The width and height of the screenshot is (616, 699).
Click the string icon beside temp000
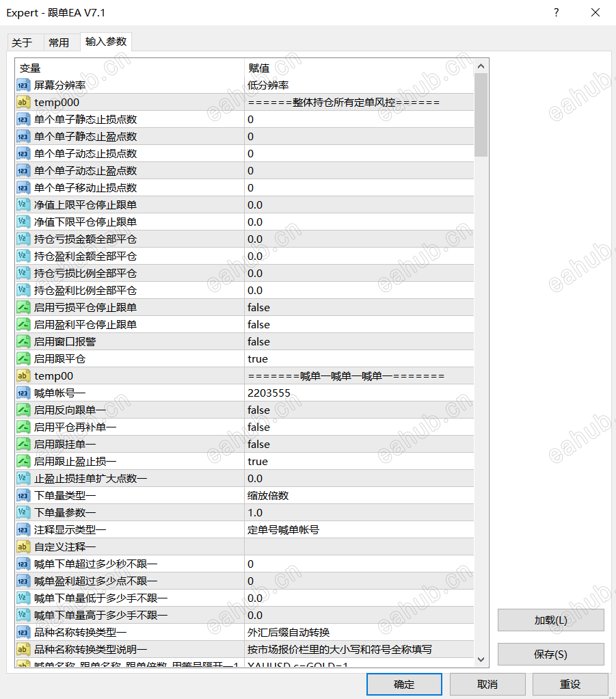pyautogui.click(x=23, y=102)
